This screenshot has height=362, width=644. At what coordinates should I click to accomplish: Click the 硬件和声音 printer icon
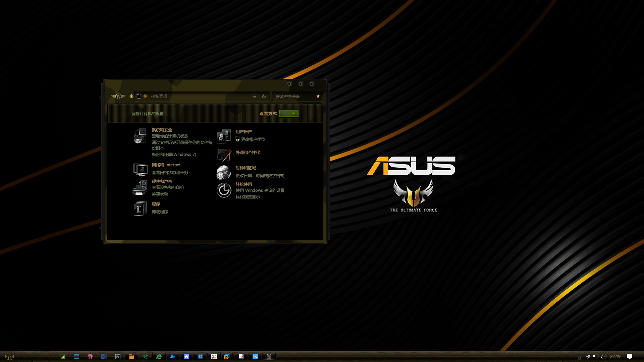[140, 188]
